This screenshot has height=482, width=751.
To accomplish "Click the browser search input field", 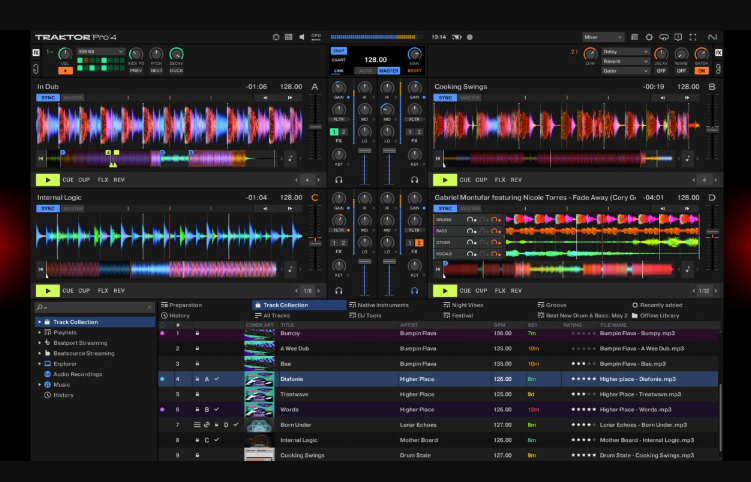I will 95,307.
